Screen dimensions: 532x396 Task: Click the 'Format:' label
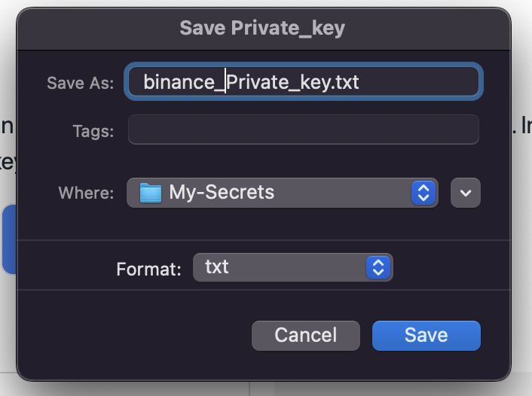pyautogui.click(x=149, y=270)
